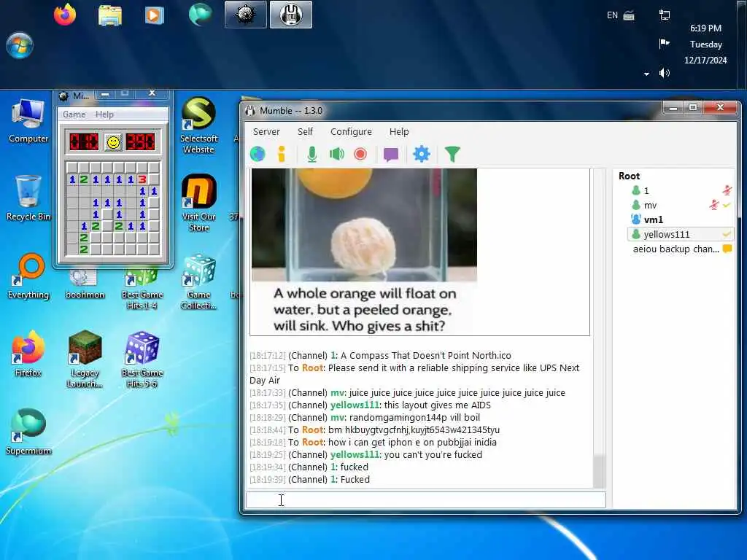747x560 pixels.
Task: Open the Self menu in Mumble
Action: point(306,131)
